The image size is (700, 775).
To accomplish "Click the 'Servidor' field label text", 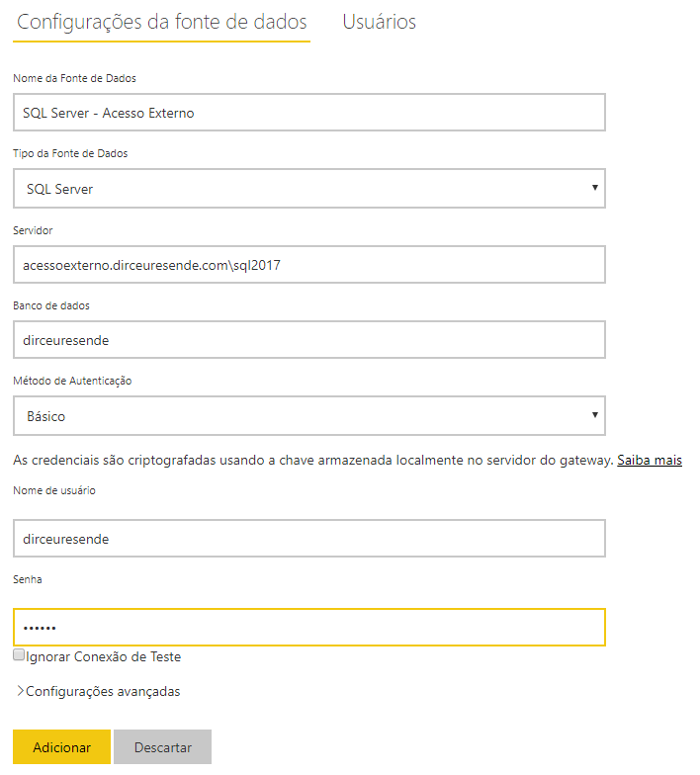I will coord(33,230).
